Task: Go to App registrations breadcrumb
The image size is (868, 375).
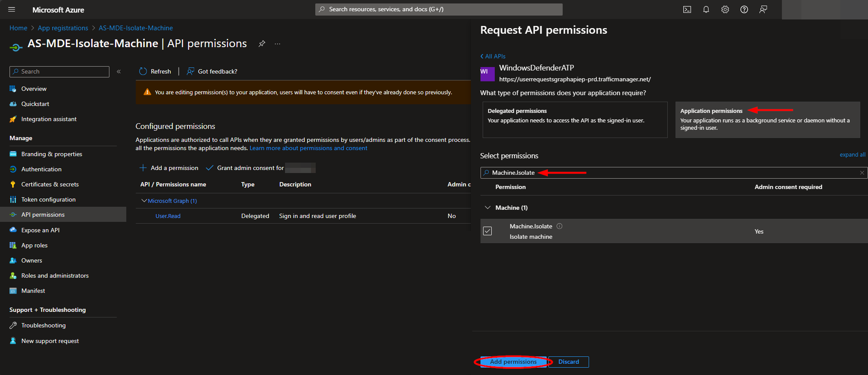Action: [x=63, y=28]
